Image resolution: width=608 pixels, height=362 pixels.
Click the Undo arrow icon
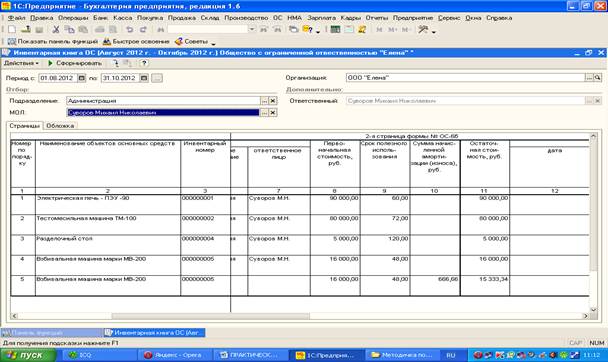point(130,29)
